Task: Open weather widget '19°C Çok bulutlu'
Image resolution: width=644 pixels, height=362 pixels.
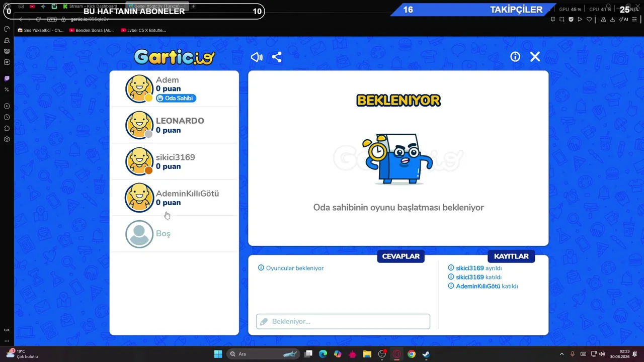Action: coord(23,353)
